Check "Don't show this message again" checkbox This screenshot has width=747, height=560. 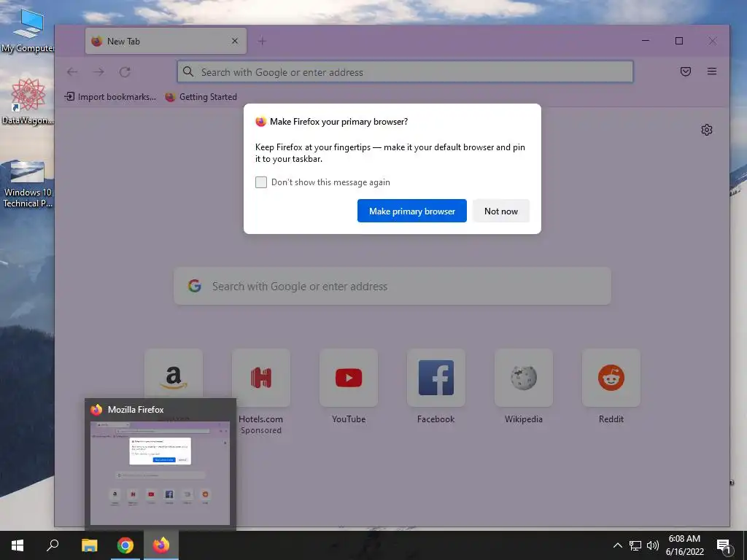point(261,182)
